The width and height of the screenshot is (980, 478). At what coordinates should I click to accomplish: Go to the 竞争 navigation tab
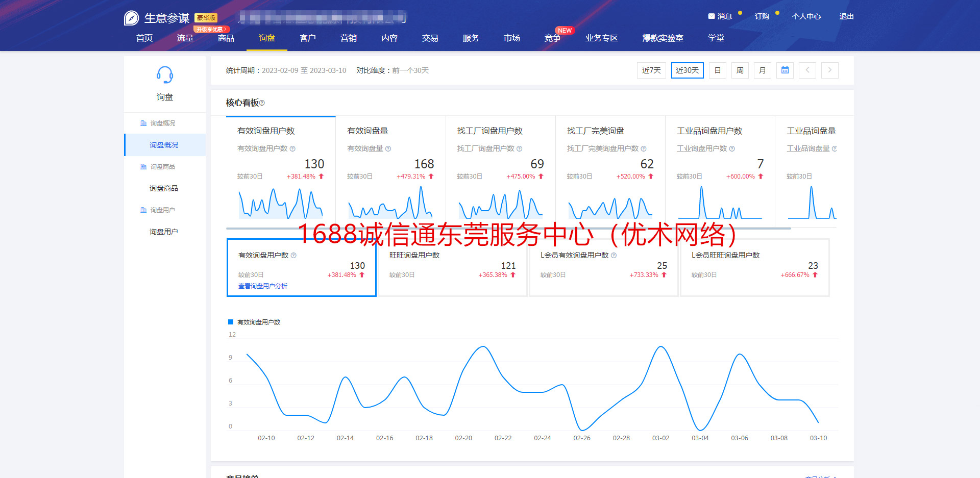552,38
